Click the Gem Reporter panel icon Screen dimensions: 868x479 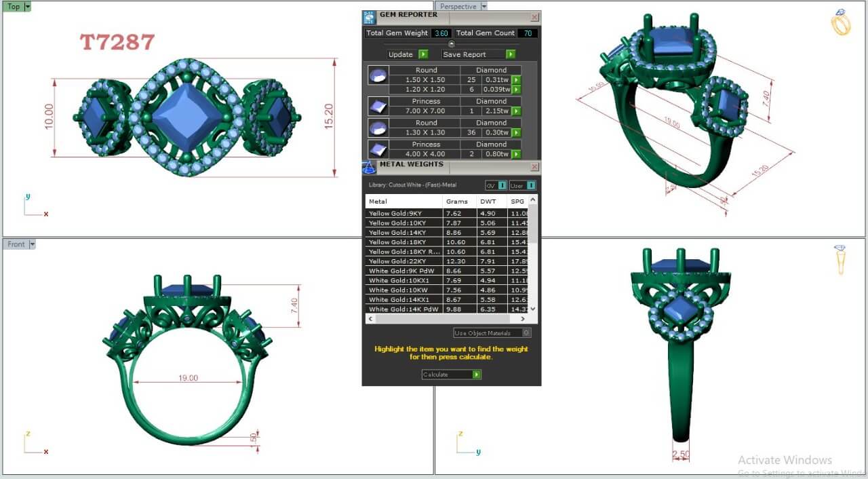click(368, 17)
